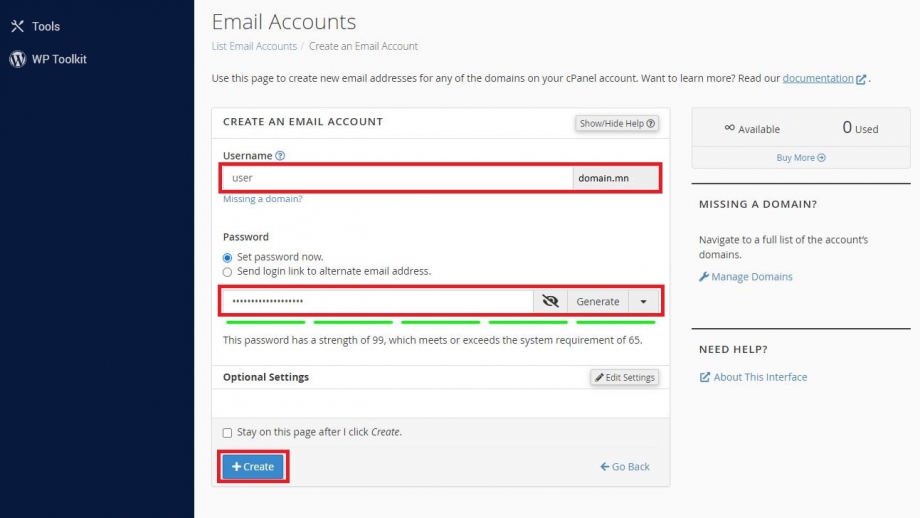This screenshot has width=920, height=518.
Task: Select the 'Set password now' radio option
Action: 227,258
